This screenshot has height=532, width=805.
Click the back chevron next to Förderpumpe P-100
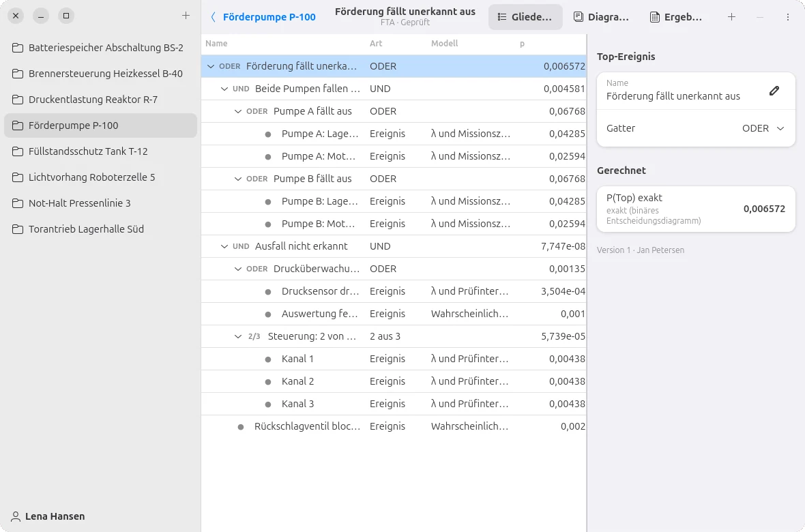[213, 17]
